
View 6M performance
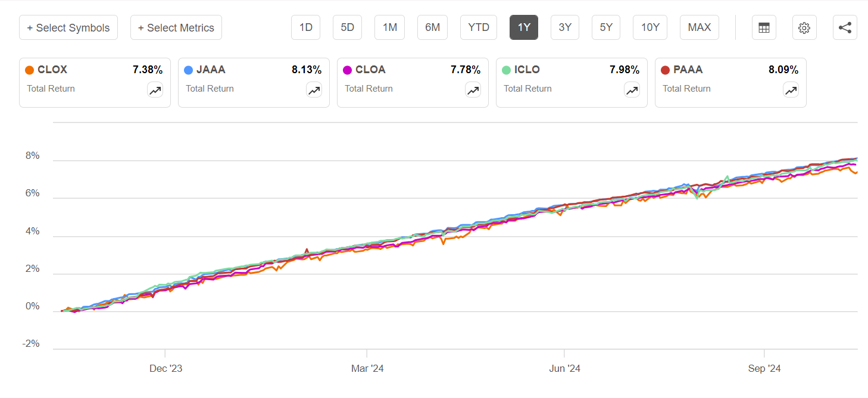(x=432, y=27)
